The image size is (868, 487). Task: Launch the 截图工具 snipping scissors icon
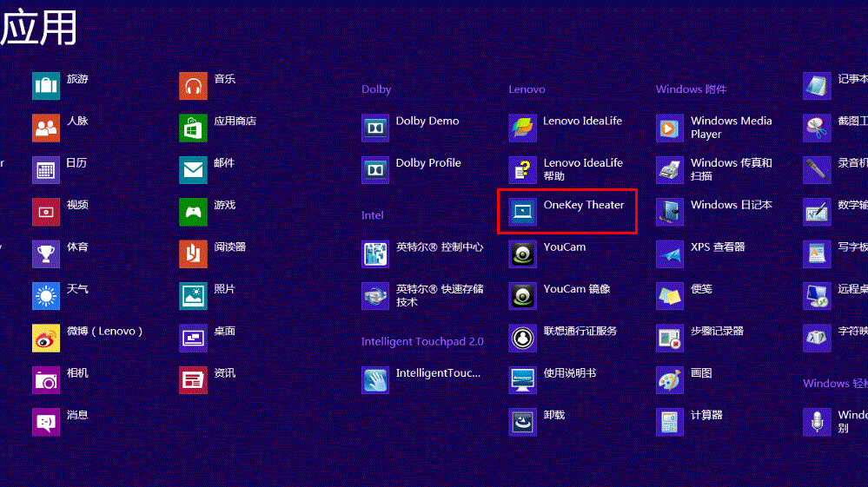click(x=817, y=128)
